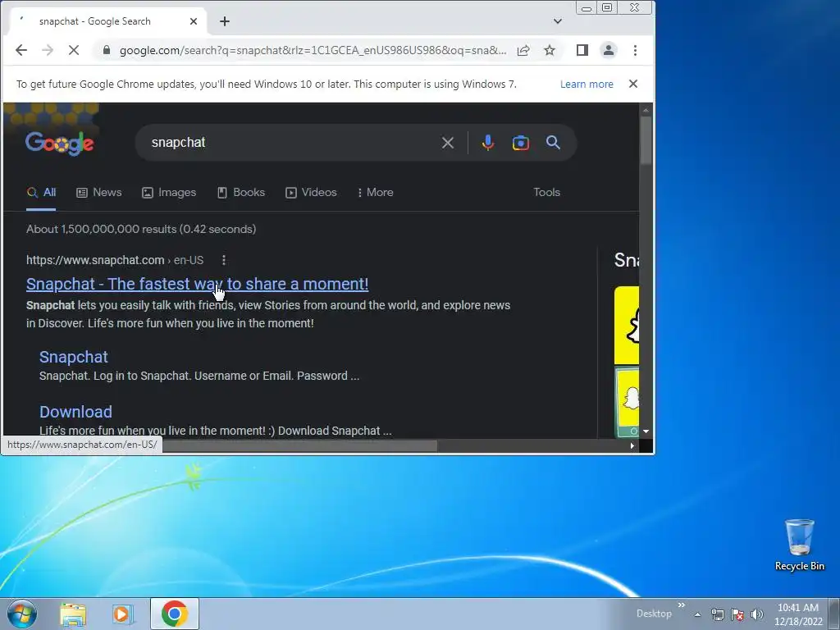This screenshot has width=840, height=630.
Task: Open Chrome side panel
Action: click(582, 50)
